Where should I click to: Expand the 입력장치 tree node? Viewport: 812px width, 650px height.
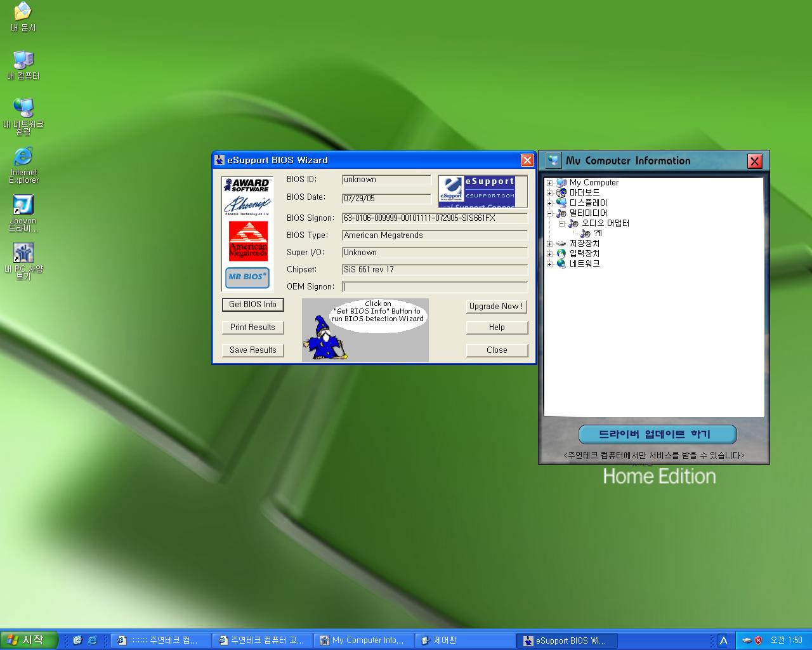point(549,254)
